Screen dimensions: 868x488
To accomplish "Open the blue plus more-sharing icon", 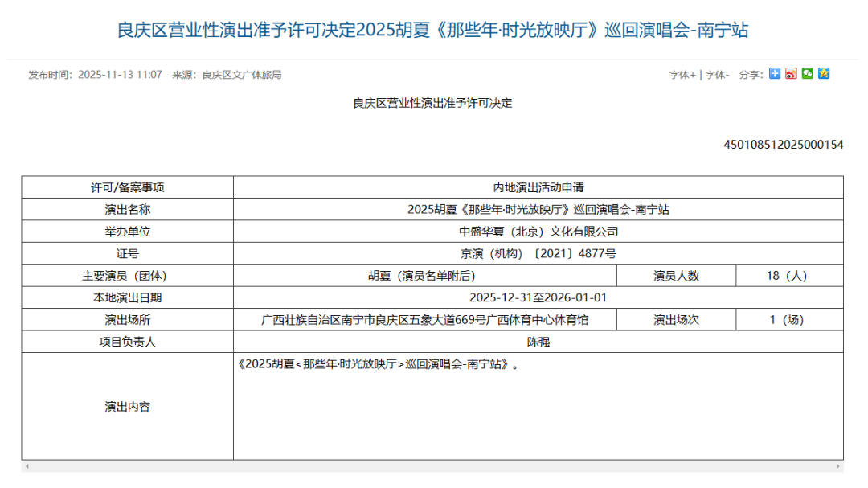I will click(x=775, y=74).
